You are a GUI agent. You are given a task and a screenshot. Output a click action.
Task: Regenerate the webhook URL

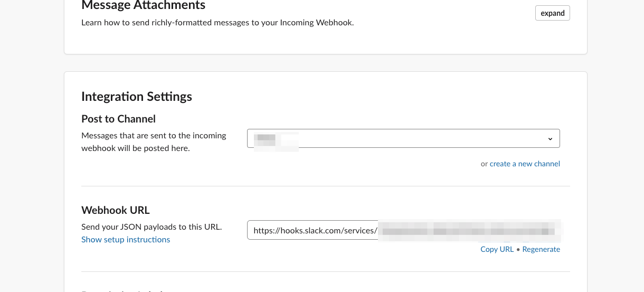pos(541,249)
